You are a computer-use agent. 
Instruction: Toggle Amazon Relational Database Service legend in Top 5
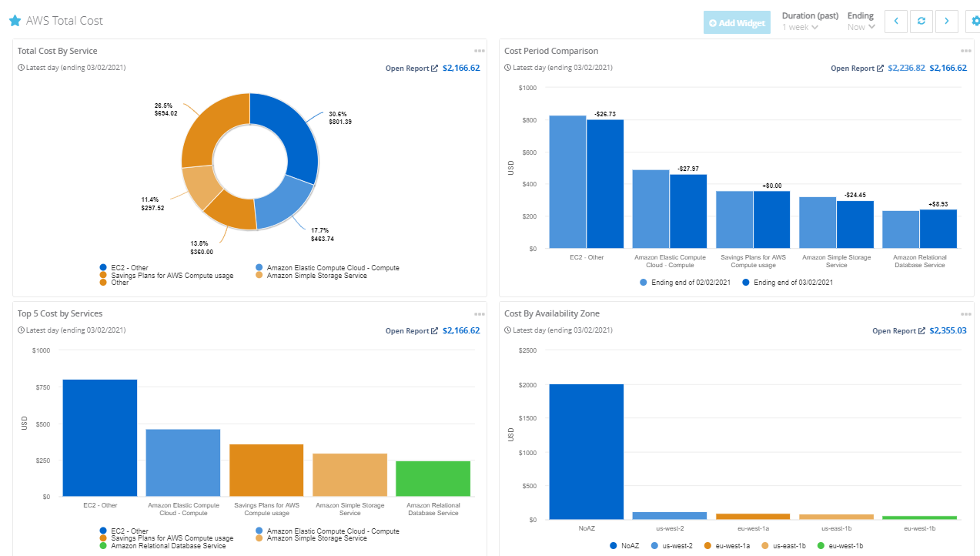point(162,546)
